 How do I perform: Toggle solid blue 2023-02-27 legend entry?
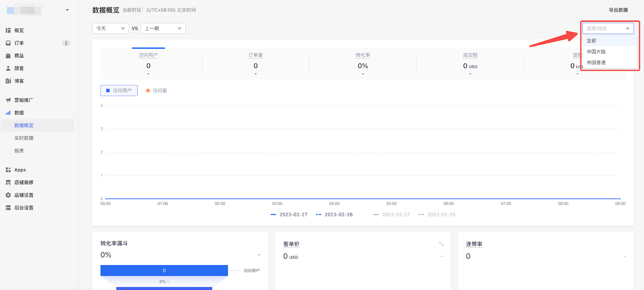click(289, 214)
